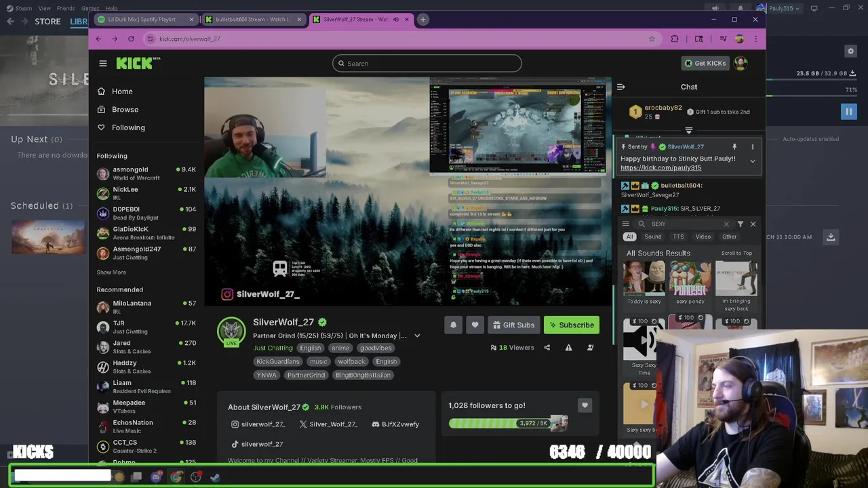
Task: Open silverwolf_27 TikTok link
Action: 257,444
